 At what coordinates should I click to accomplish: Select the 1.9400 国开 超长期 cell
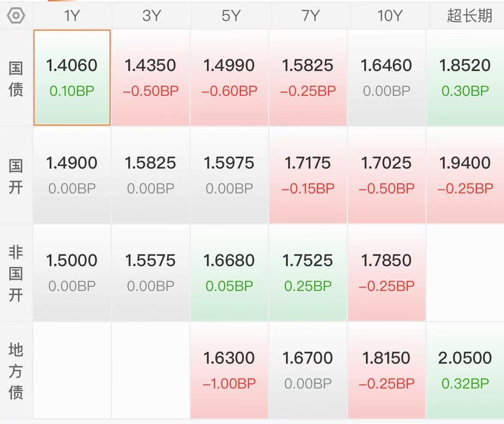coord(465,175)
